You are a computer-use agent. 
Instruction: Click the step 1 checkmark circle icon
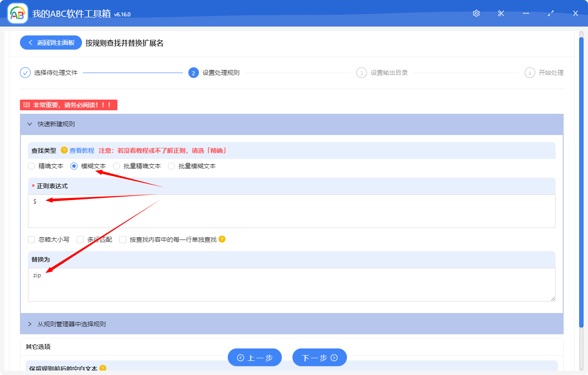click(x=25, y=73)
